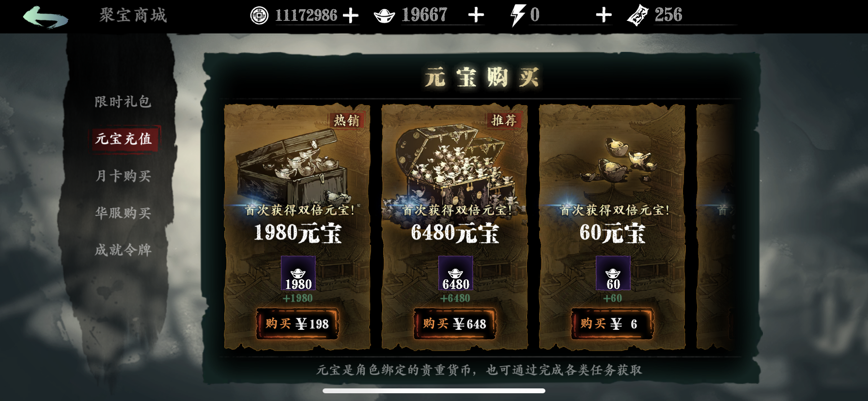Tap the 1980 yuanbao reward icon
The image size is (868, 401).
click(x=298, y=273)
